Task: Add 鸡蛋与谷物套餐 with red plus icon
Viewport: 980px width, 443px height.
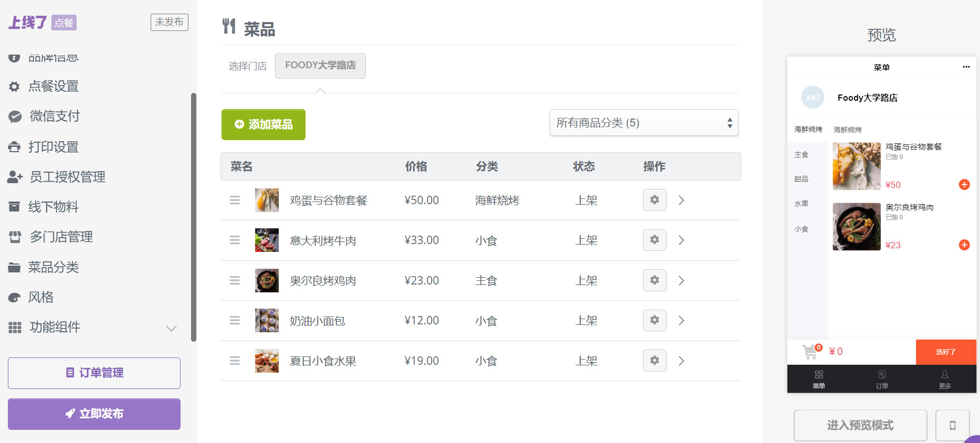Action: (x=964, y=185)
